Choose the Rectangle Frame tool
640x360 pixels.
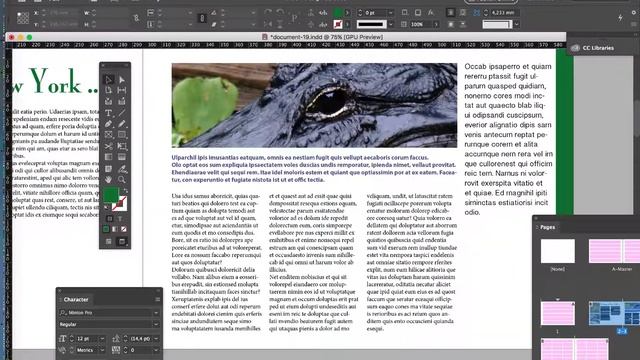coord(109,134)
